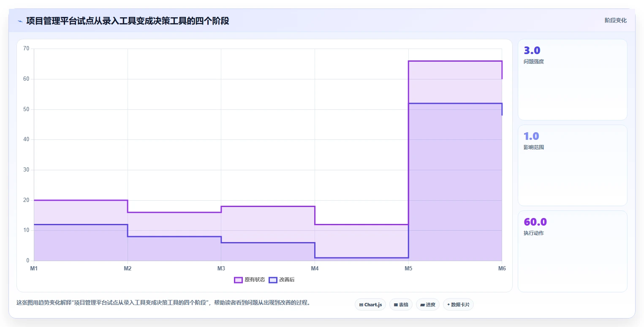Click the M2 axis label

pos(128,268)
